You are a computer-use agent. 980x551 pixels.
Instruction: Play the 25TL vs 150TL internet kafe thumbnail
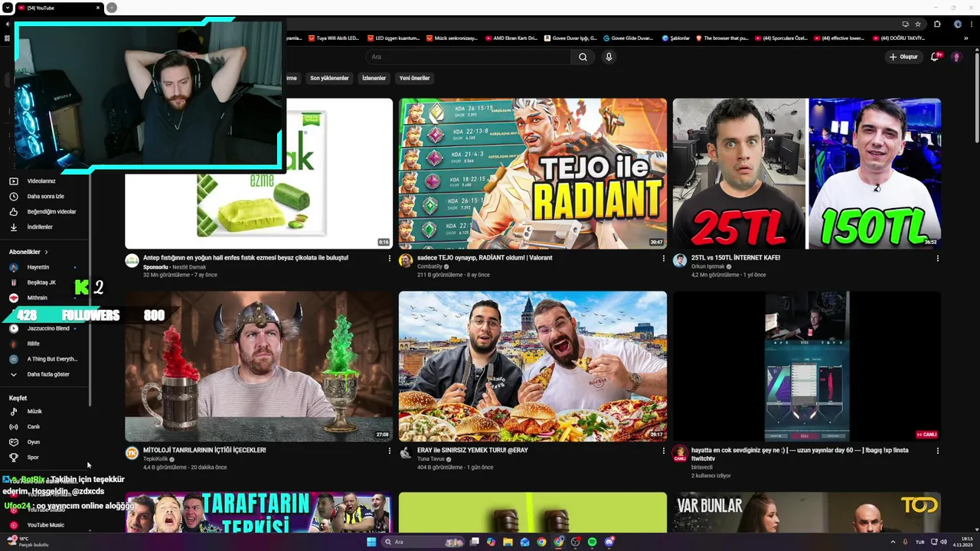pyautogui.click(x=806, y=174)
